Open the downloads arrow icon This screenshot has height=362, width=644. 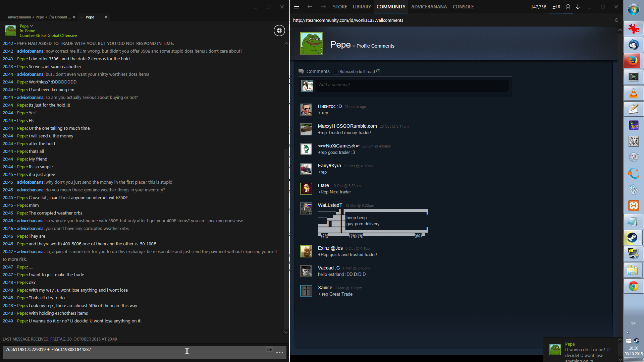tap(578, 7)
